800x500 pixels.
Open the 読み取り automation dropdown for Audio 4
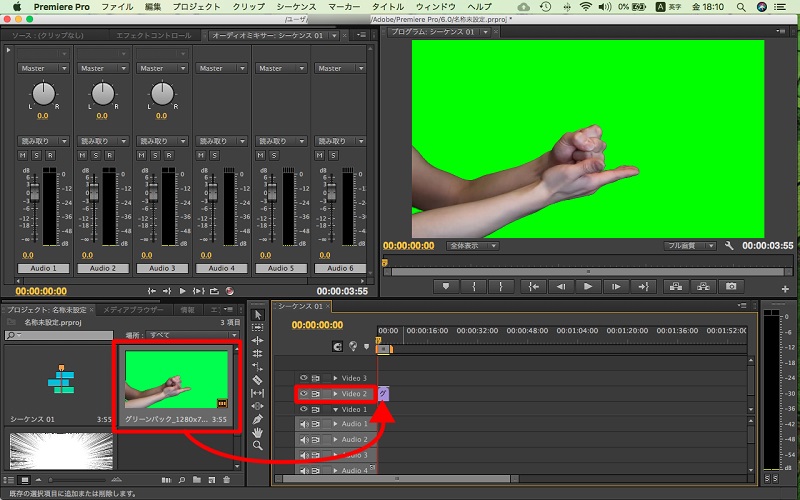point(222,141)
